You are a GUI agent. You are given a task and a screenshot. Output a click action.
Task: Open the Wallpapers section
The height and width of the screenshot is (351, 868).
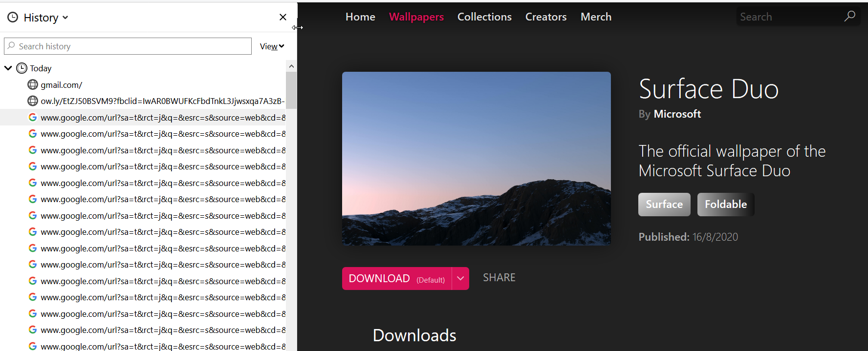tap(416, 17)
